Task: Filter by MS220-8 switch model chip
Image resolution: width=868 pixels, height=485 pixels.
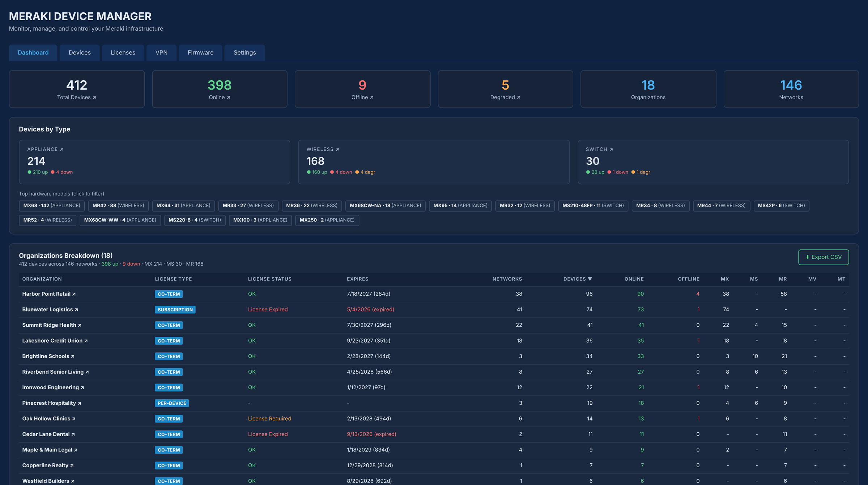Action: [x=195, y=220]
